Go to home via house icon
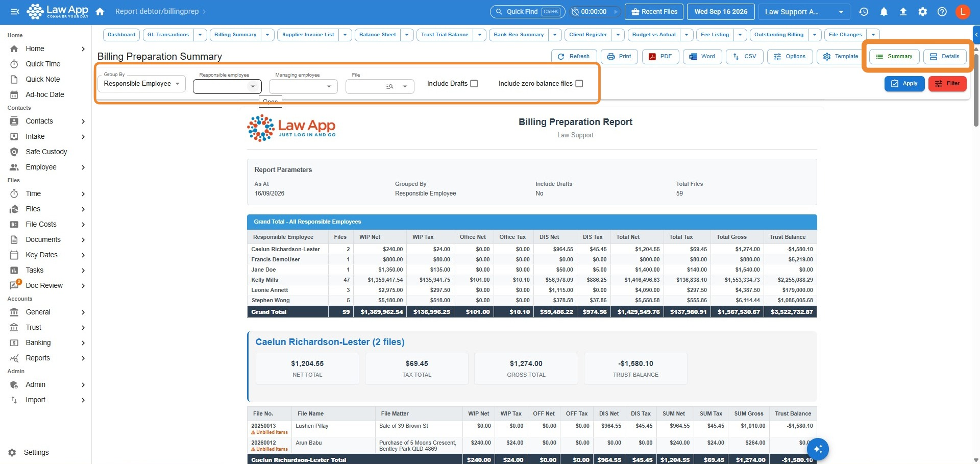The width and height of the screenshot is (980, 464). click(100, 11)
